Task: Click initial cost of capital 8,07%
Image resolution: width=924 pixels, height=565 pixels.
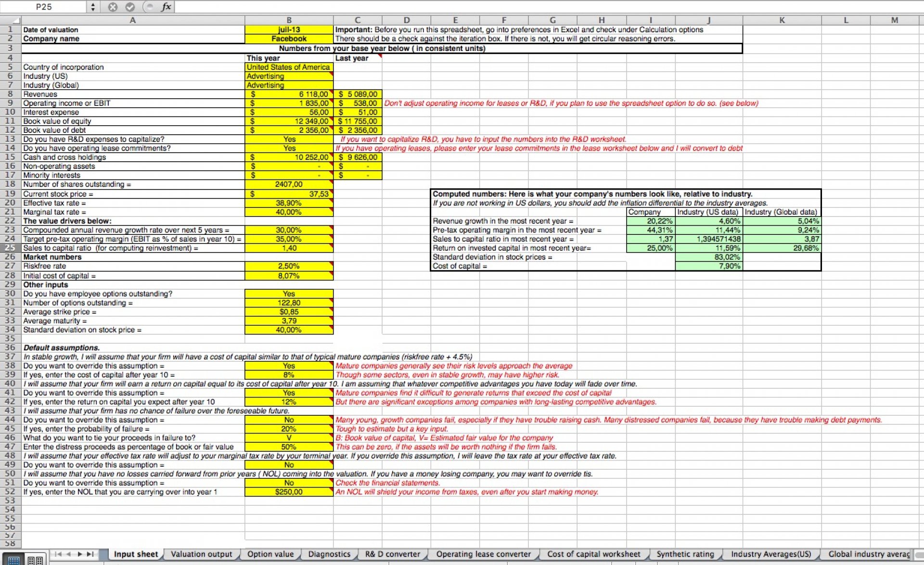Action: coord(289,276)
